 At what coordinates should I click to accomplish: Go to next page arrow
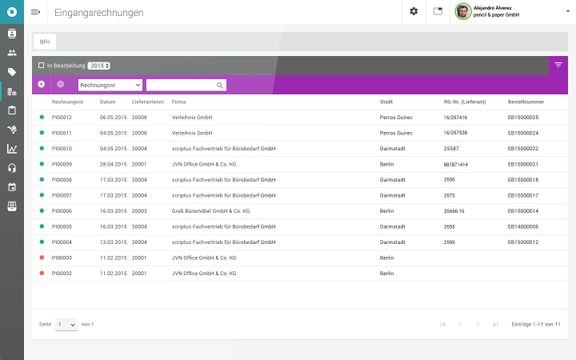(478, 324)
